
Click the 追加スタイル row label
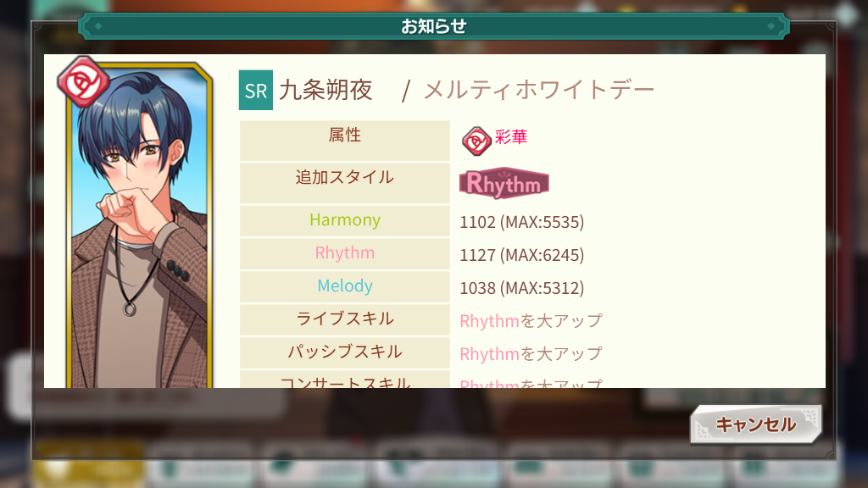(345, 183)
